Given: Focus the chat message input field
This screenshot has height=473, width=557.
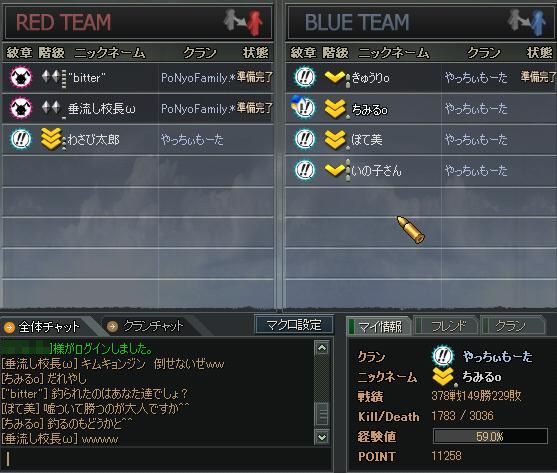Looking at the screenshot, I should tap(166, 459).
